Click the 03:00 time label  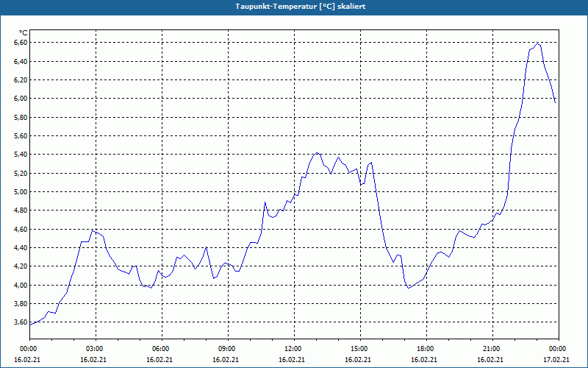pyautogui.click(x=96, y=349)
